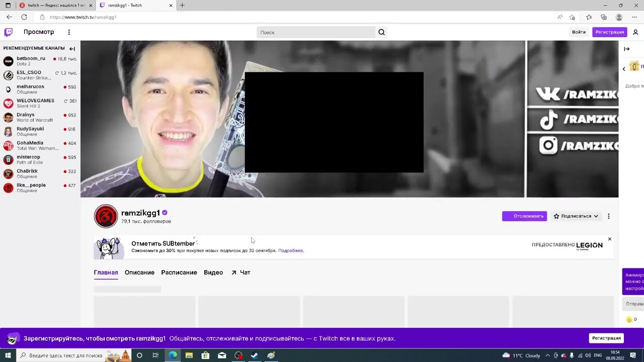Open the user account icon in Twitch header
Screen dimensions: 644x362
click(635, 32)
